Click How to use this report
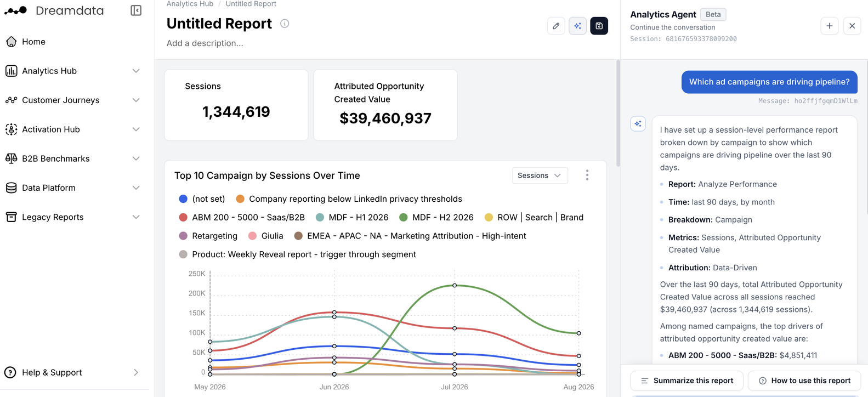This screenshot has height=397, width=868. 804,381
